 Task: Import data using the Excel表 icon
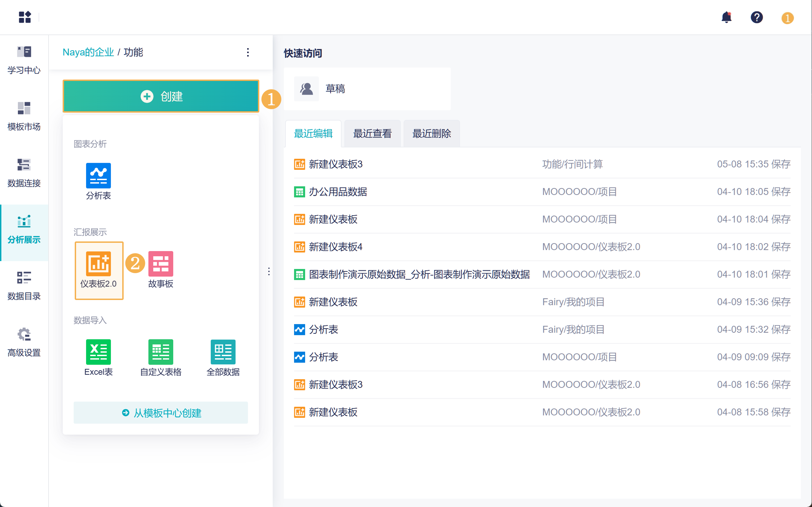[x=98, y=352]
